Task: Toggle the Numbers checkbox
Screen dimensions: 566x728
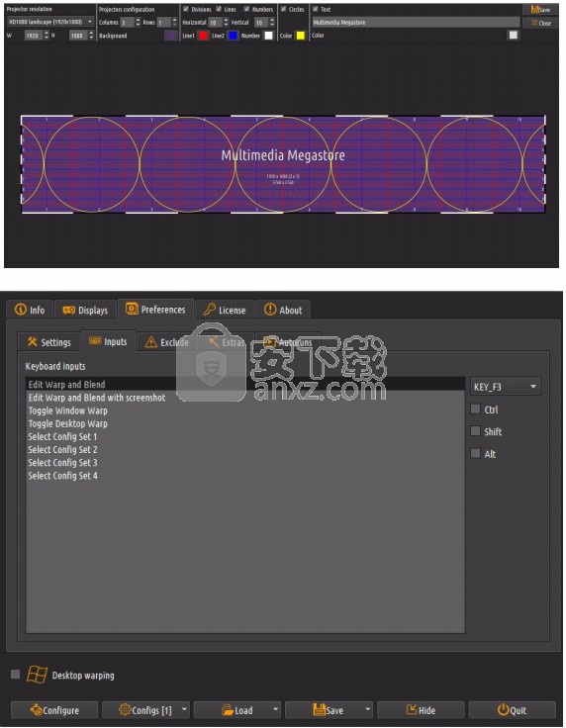Action: coord(247,9)
